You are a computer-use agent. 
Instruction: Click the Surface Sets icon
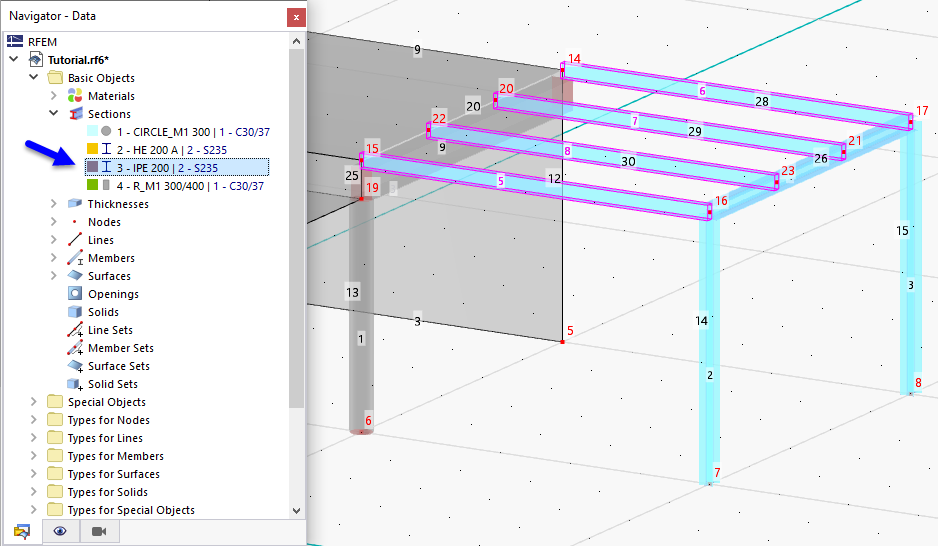click(75, 365)
